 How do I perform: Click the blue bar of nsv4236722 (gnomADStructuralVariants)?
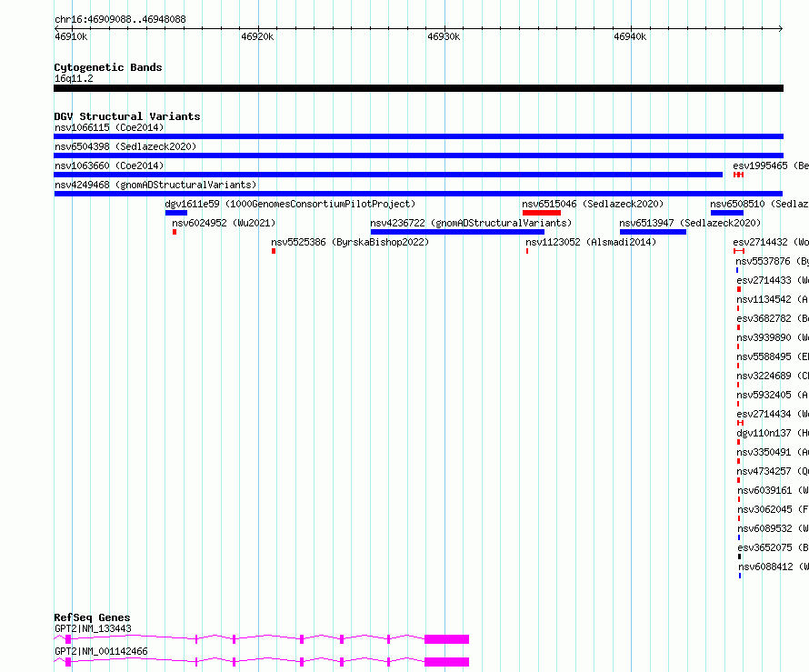457,232
